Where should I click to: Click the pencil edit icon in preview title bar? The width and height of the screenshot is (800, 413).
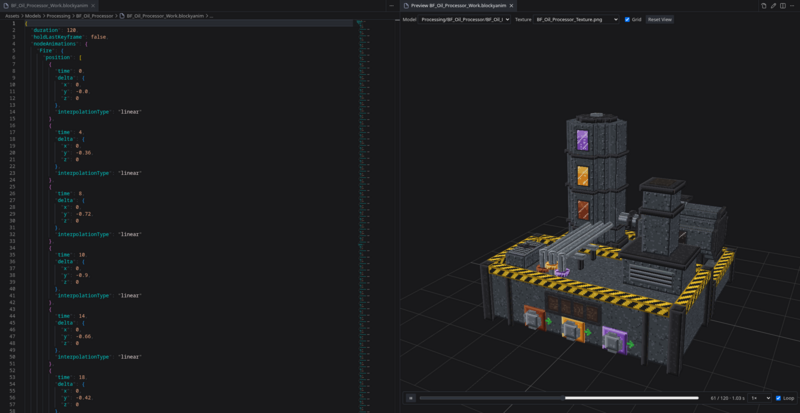tap(773, 6)
